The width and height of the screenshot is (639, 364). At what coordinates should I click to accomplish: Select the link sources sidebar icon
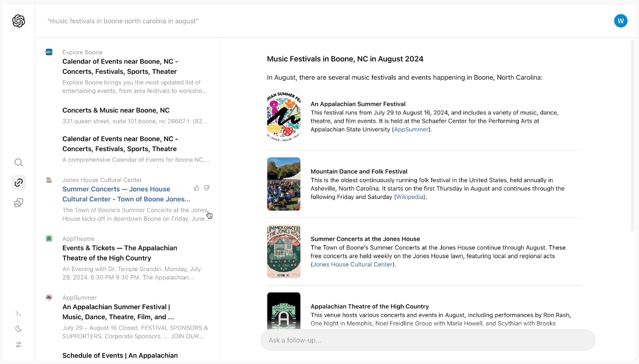pyautogui.click(x=19, y=183)
